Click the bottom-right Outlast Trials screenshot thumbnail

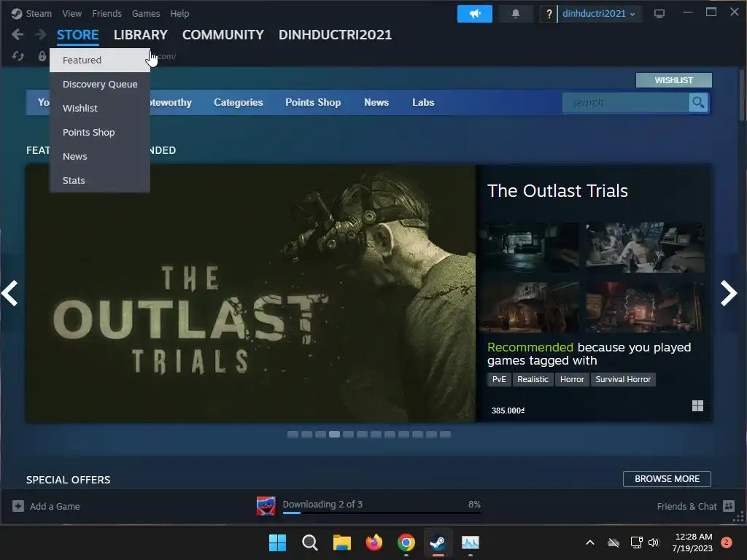pos(645,307)
